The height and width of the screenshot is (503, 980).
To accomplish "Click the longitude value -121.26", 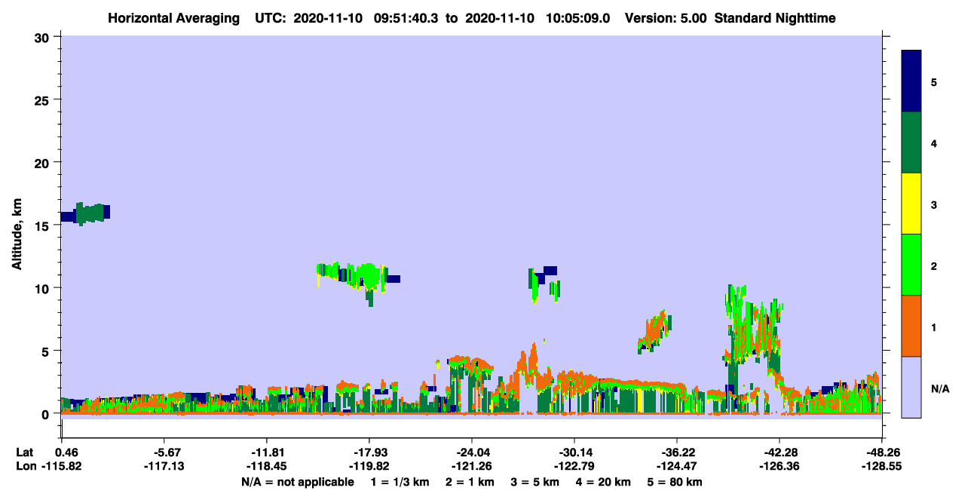I will point(472,466).
